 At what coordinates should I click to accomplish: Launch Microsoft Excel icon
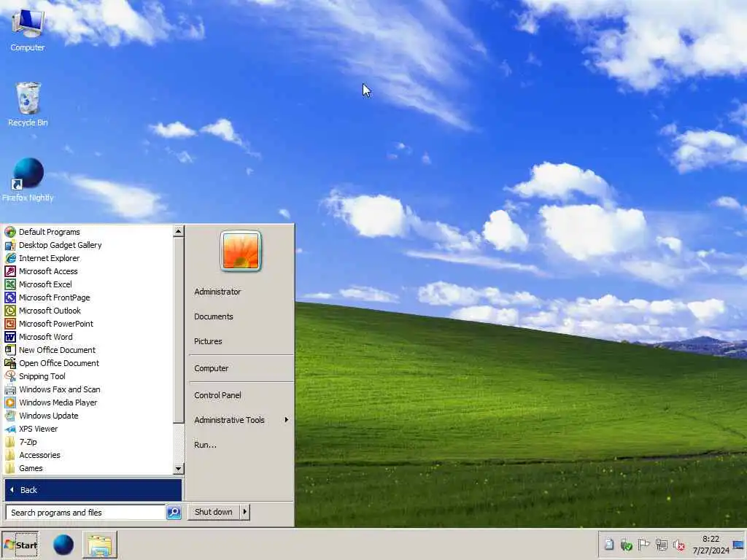pos(10,284)
